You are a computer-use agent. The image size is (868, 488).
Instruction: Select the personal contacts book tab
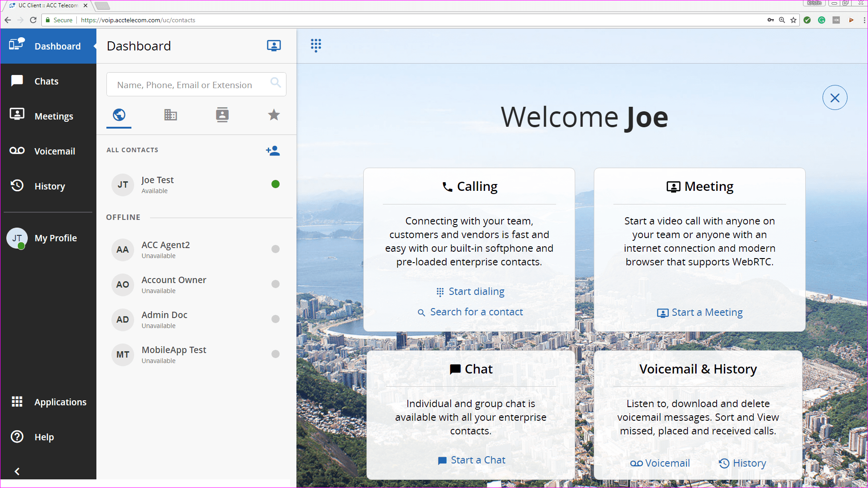tap(222, 115)
